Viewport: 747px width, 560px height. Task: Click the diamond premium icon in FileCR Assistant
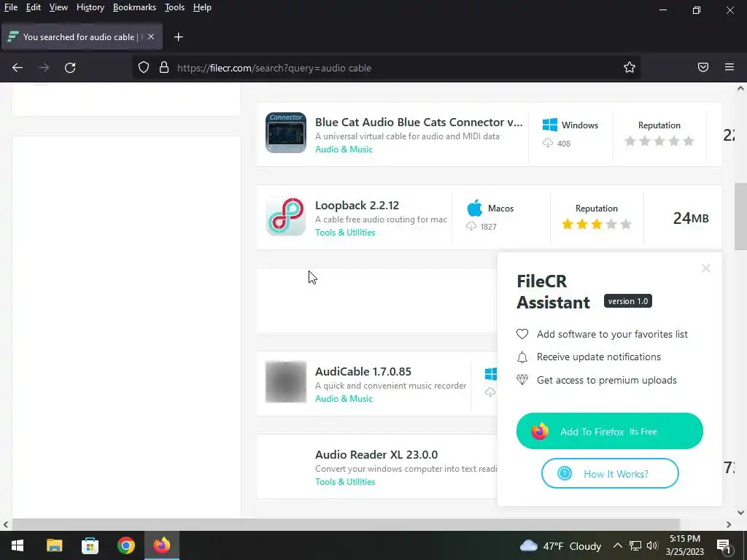(x=522, y=380)
